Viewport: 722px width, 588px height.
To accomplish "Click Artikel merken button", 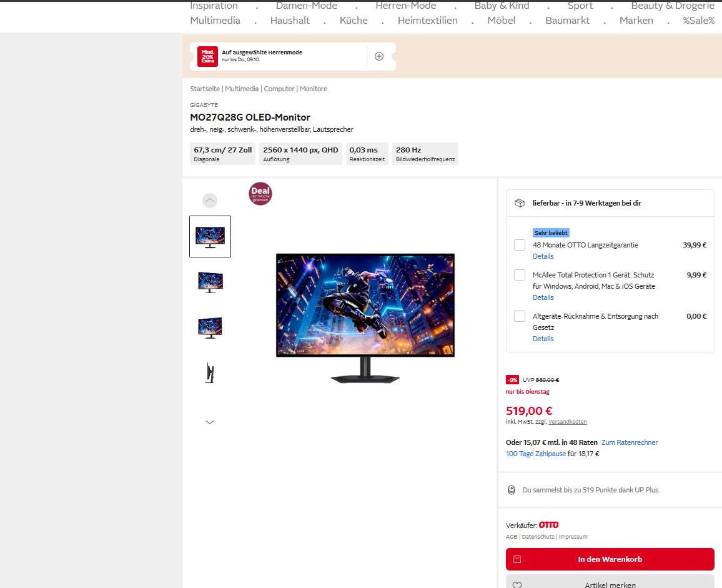I will tap(610, 582).
